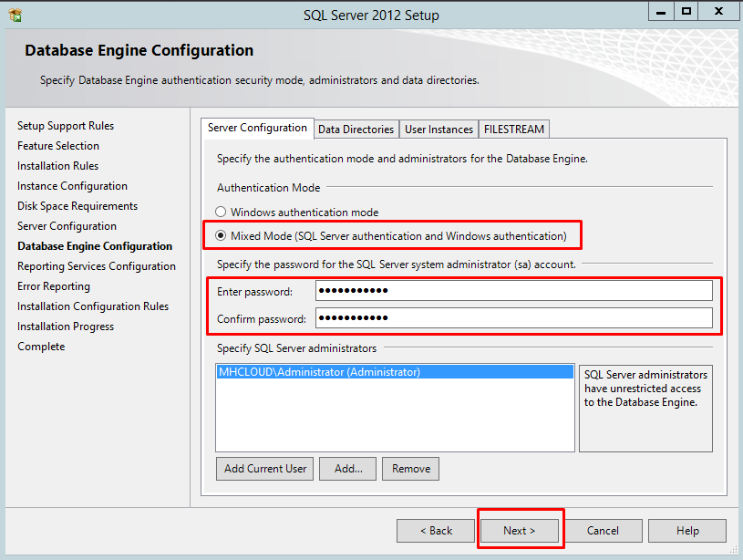This screenshot has height=560, width=743.
Task: Click Reporting Services Configuration step
Action: (97, 266)
